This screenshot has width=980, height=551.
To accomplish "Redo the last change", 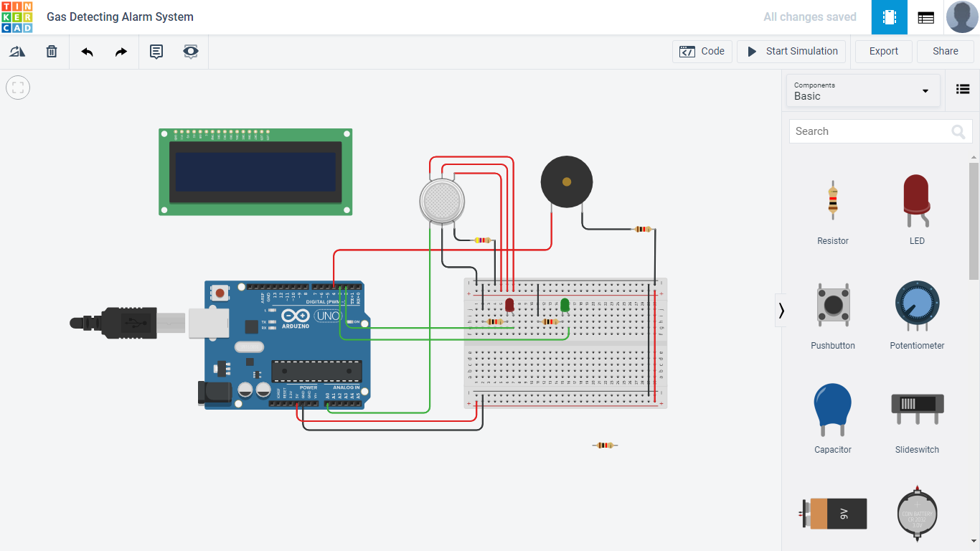I will point(120,51).
